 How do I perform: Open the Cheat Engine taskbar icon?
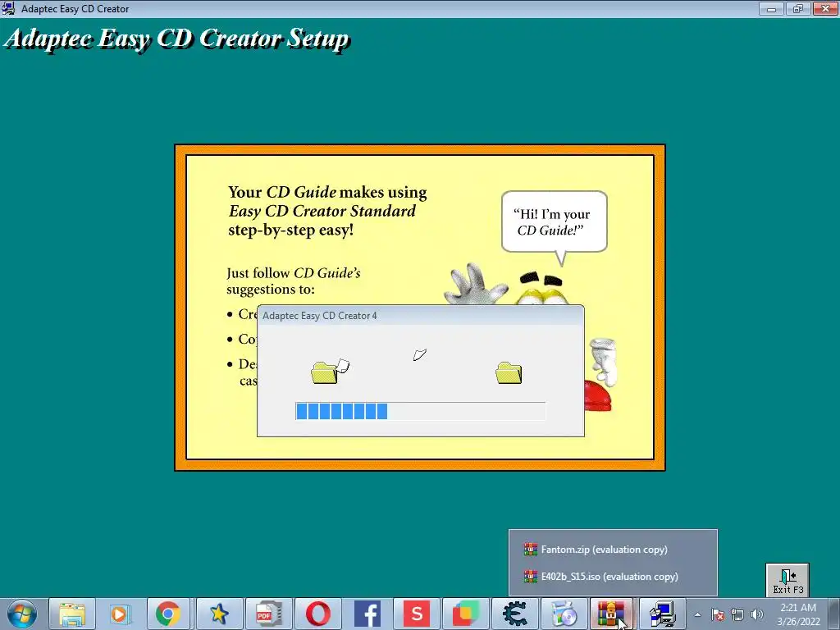(514, 614)
